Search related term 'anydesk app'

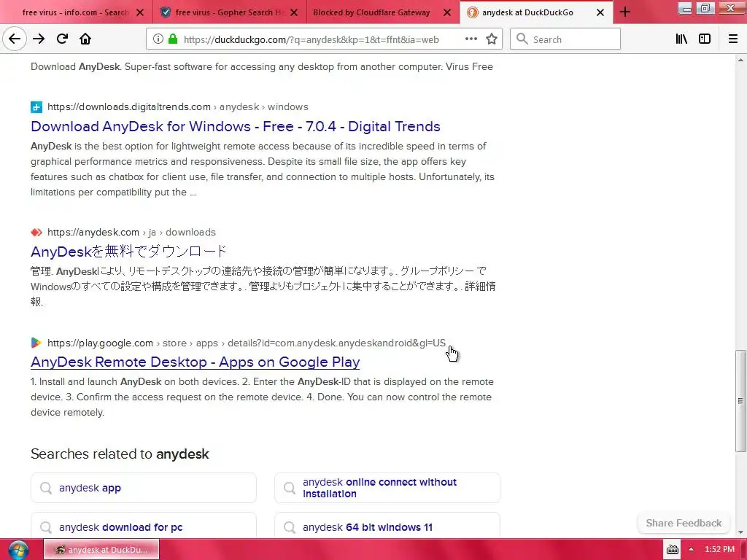coord(144,488)
